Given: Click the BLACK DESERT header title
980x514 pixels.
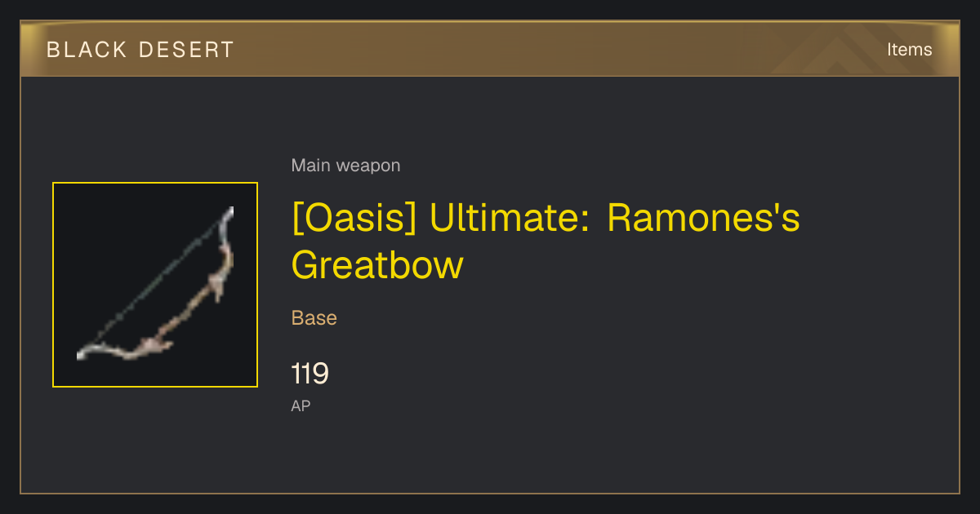Looking at the screenshot, I should (140, 50).
